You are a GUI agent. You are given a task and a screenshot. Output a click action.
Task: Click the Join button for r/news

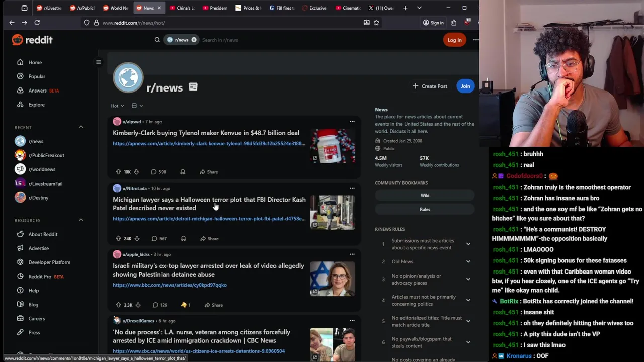465,86
